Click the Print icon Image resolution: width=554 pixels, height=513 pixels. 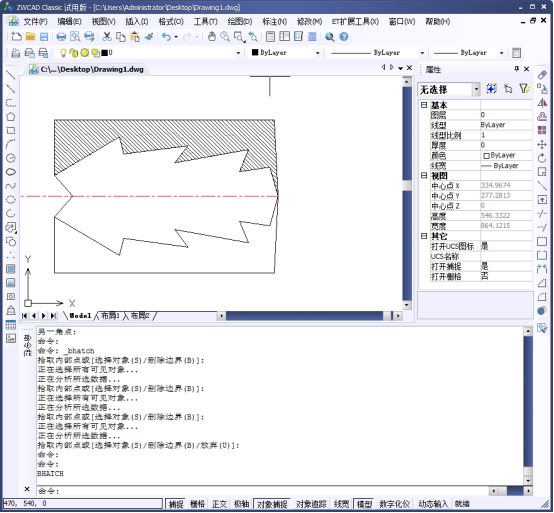[61, 37]
